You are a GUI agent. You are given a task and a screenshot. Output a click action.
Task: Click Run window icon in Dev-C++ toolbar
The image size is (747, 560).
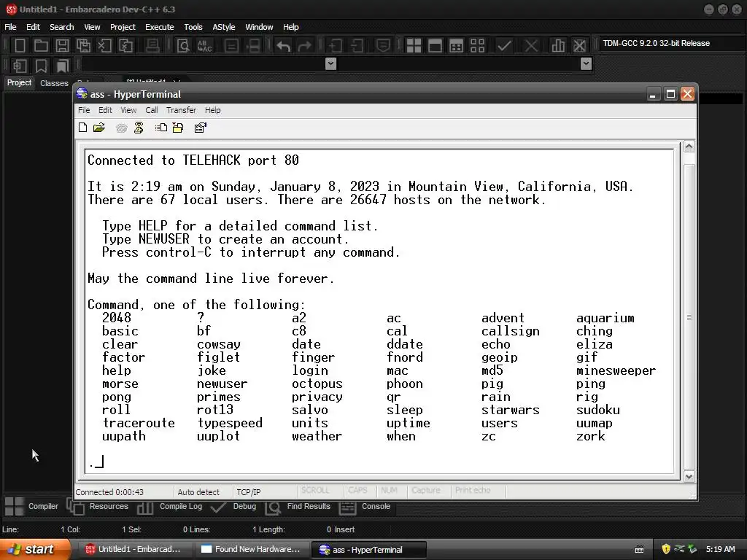[435, 46]
